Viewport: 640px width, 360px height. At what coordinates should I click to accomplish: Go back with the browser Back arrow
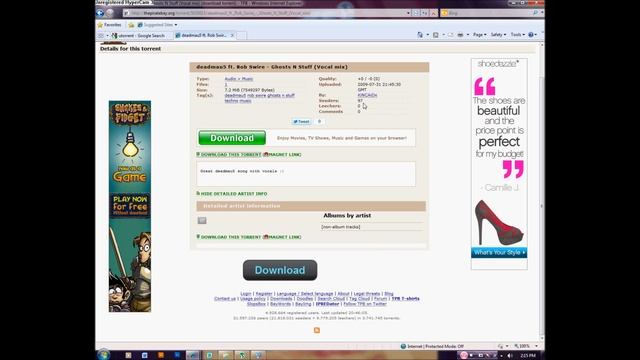click(100, 13)
